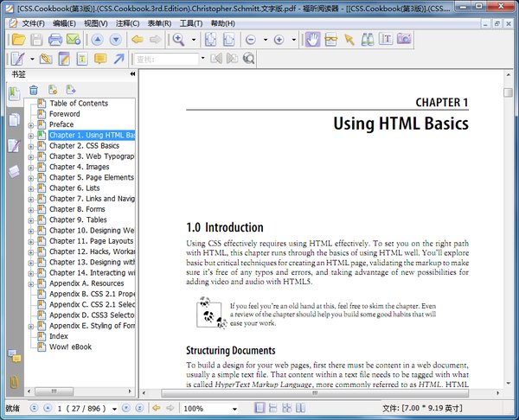Open attachments paperclip panel in sidebar
The height and width of the screenshot is (420, 519).
point(14,383)
